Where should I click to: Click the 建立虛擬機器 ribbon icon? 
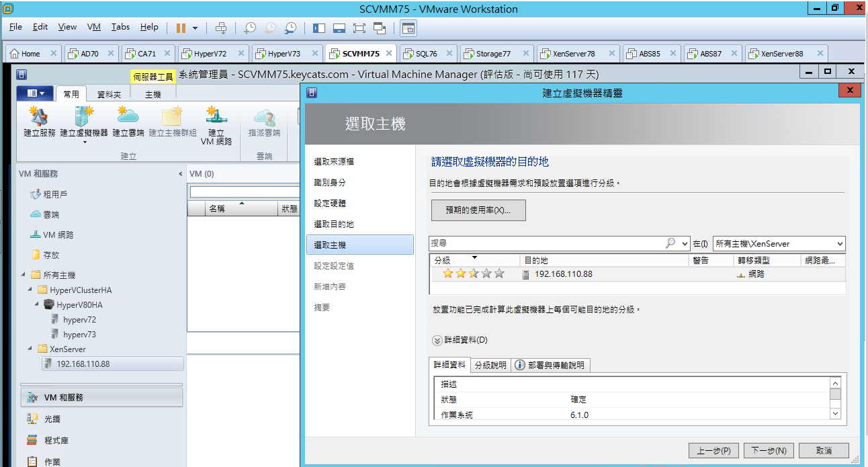point(84,125)
